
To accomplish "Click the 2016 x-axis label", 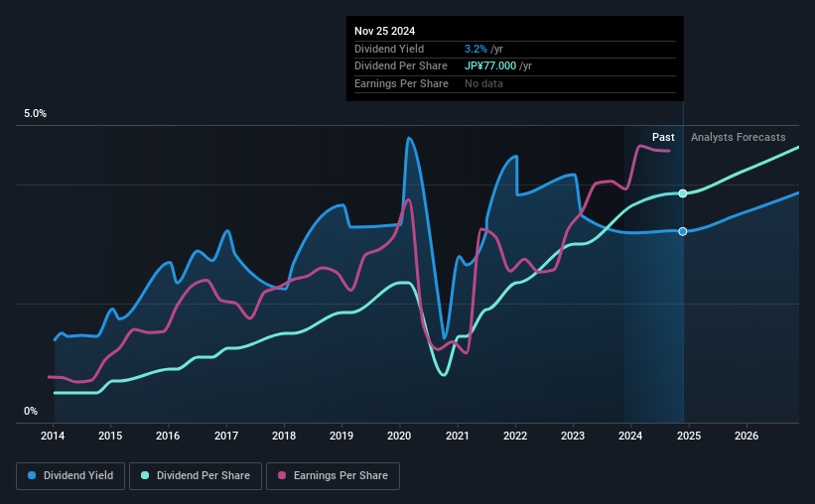I will point(168,436).
